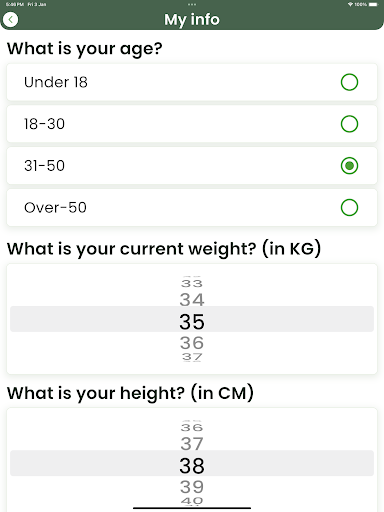Screen dimensions: 384x512
Task: Choose the Under 18 age option row
Action: (192, 82)
